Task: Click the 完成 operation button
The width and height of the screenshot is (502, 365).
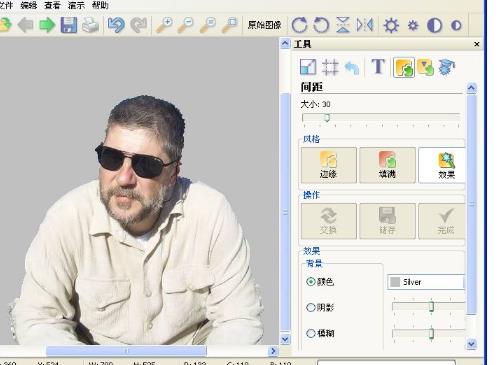Action: [x=442, y=221]
